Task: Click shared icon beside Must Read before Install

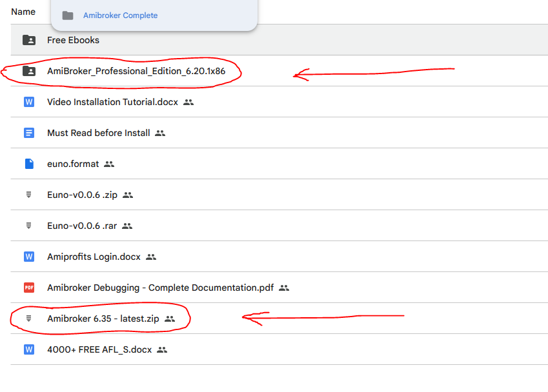Action: pyautogui.click(x=160, y=133)
